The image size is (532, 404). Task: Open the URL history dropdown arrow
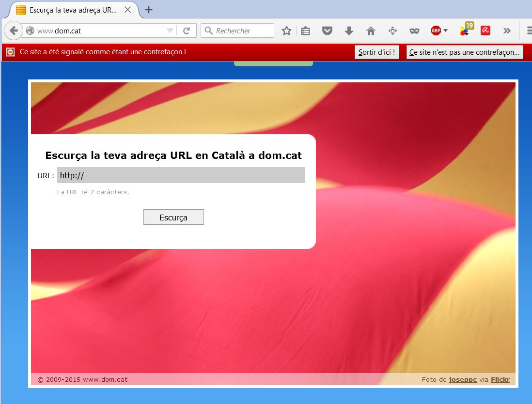click(x=170, y=31)
